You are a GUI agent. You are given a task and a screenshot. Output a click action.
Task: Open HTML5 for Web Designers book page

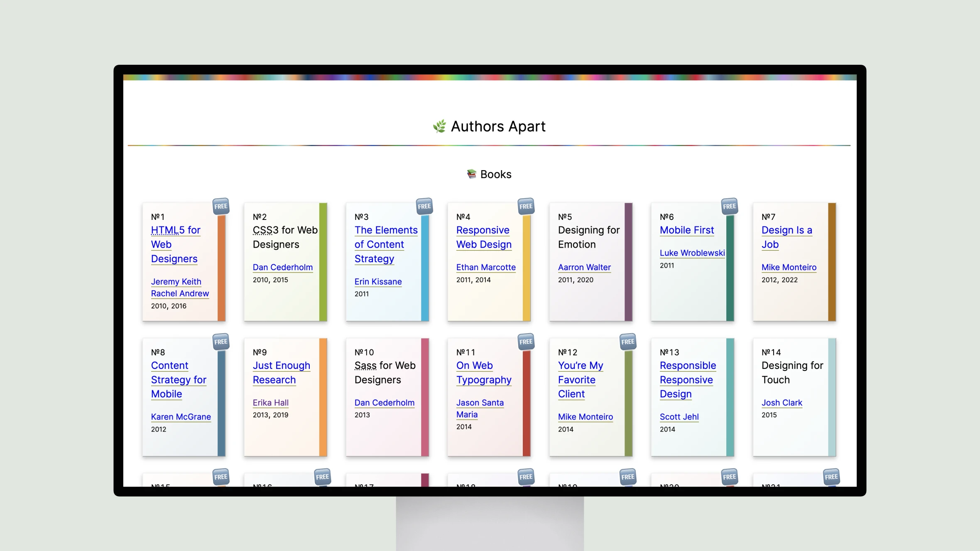(x=174, y=244)
